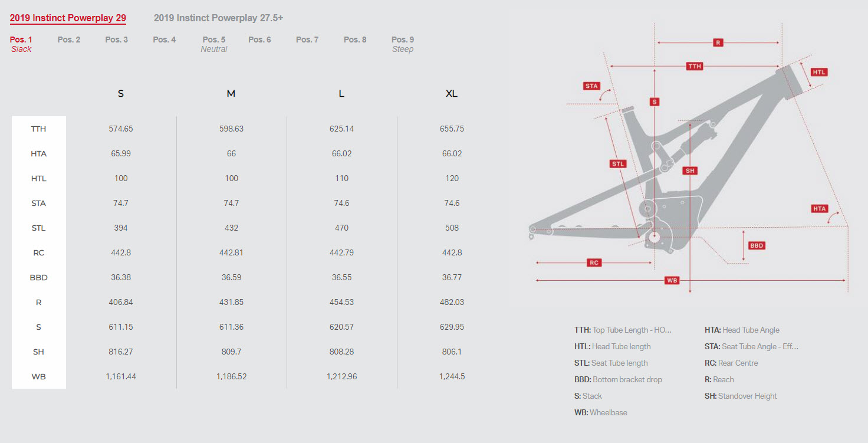868x443 pixels.
Task: Click the RC badge under rear triangle
Action: coord(594,262)
